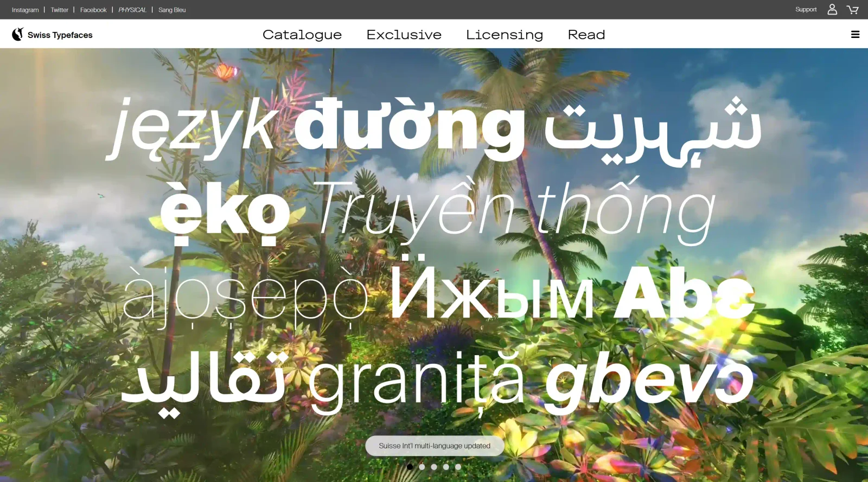Screen dimensions: 868x482
Task: Click Suisse Int'l multi-language updated button
Action: (435, 446)
